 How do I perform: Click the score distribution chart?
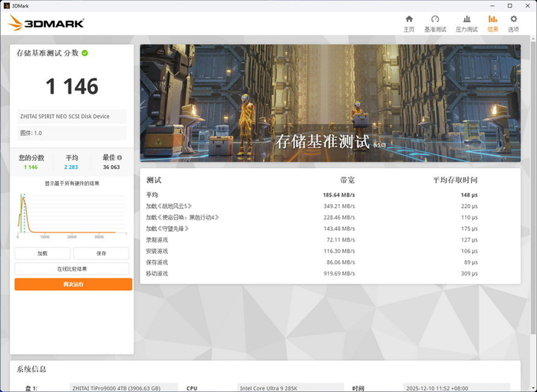click(x=72, y=215)
